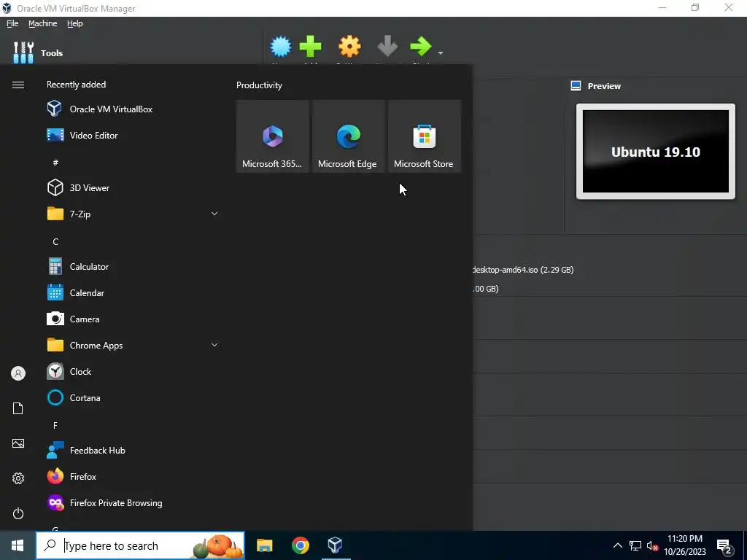This screenshot has height=560, width=747.
Task: Click the Preview panel monitor icon
Action: coord(576,86)
